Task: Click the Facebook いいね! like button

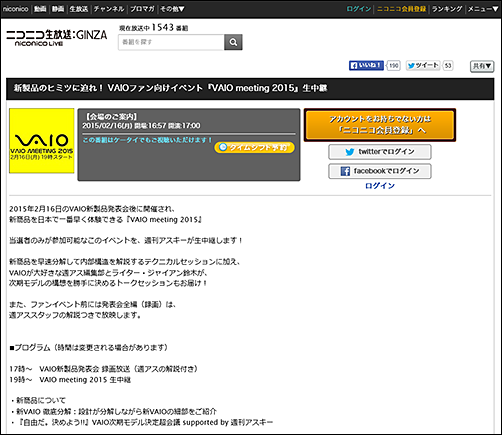Action: click(x=366, y=65)
